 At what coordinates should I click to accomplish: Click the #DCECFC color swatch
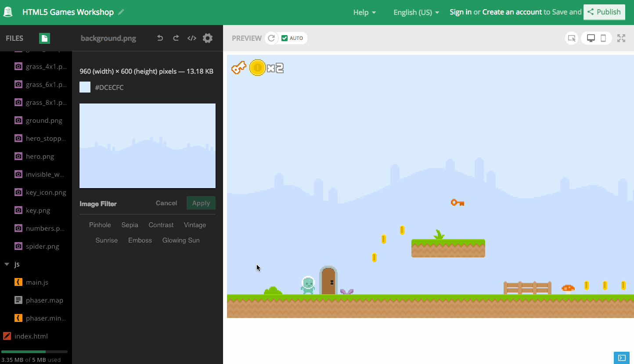[85, 87]
